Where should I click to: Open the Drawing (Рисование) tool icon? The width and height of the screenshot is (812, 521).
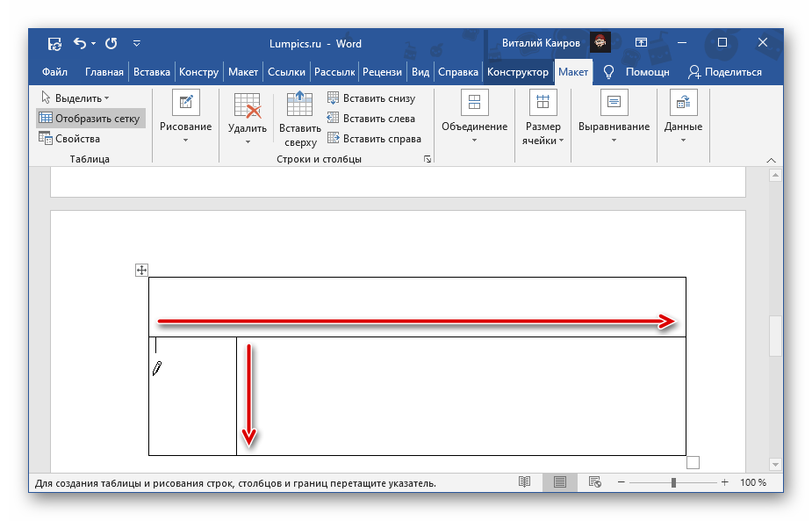click(x=185, y=104)
